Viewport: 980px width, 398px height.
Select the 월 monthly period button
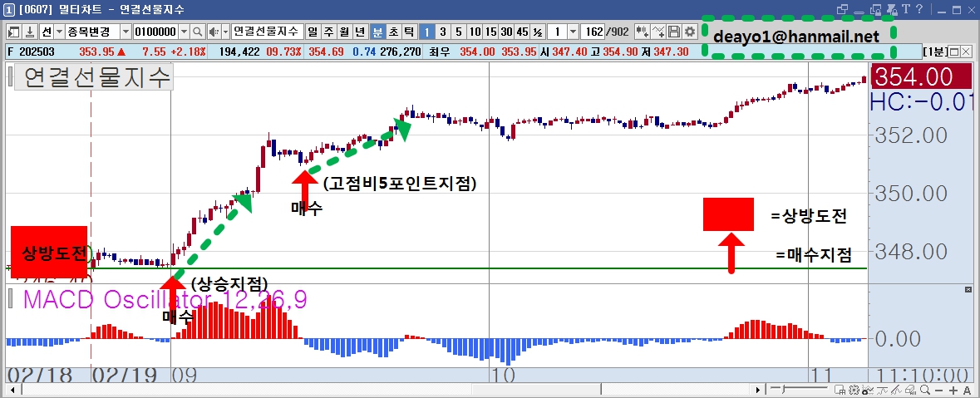[344, 32]
